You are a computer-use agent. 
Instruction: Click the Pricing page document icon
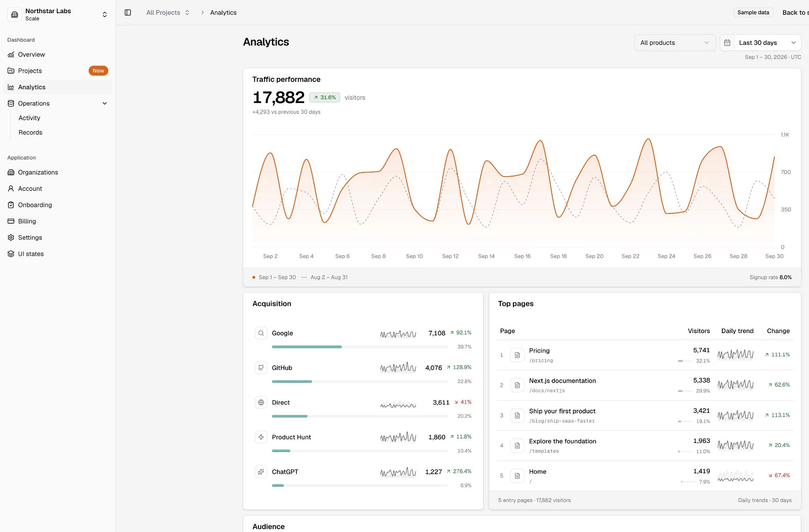click(517, 355)
